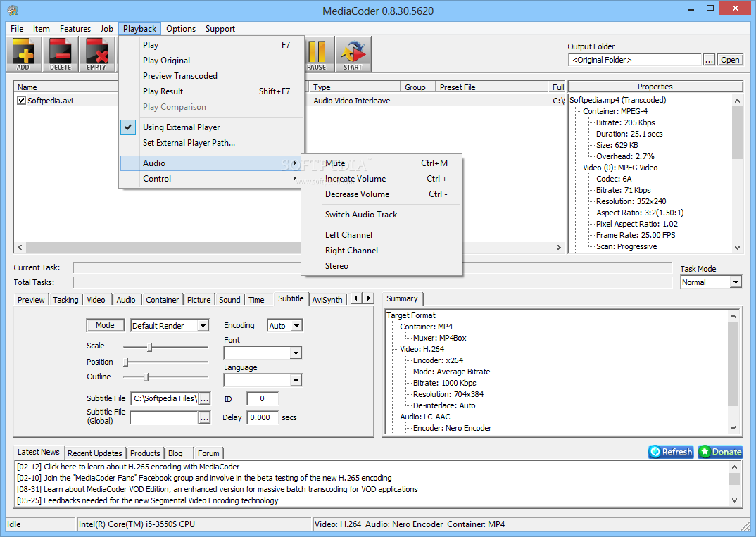Viewport: 756px width, 537px height.
Task: Expand the Control submenu
Action: (x=212, y=178)
